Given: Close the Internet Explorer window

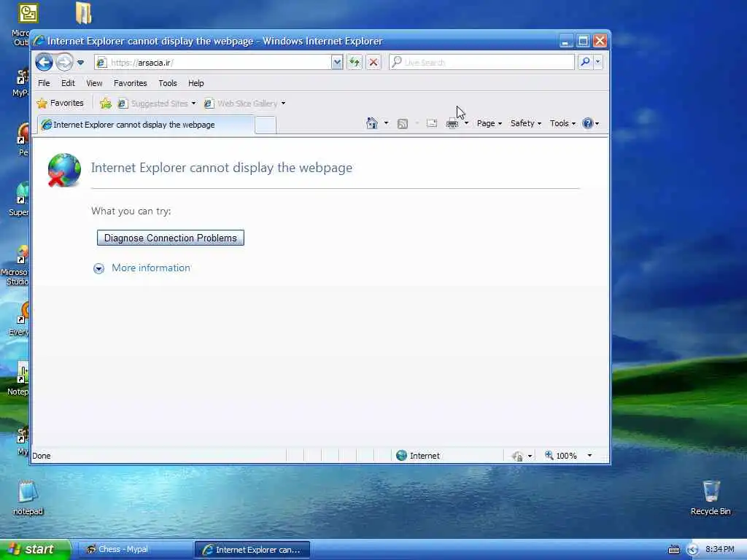Looking at the screenshot, I should pyautogui.click(x=600, y=41).
